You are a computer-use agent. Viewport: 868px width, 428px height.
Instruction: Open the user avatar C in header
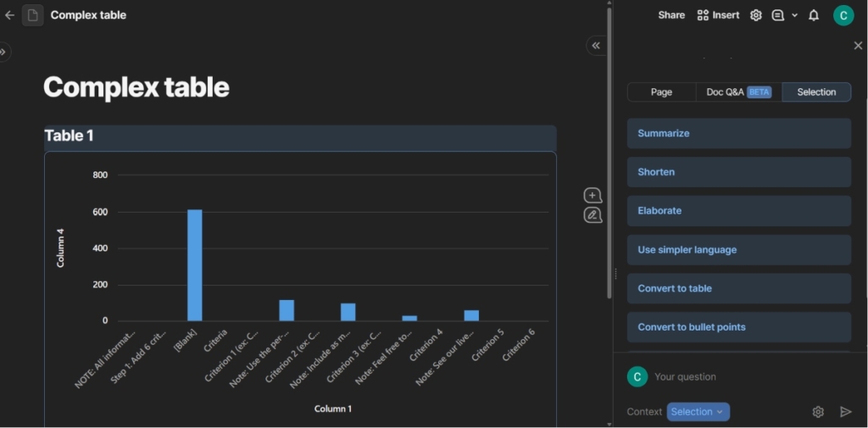click(x=843, y=15)
